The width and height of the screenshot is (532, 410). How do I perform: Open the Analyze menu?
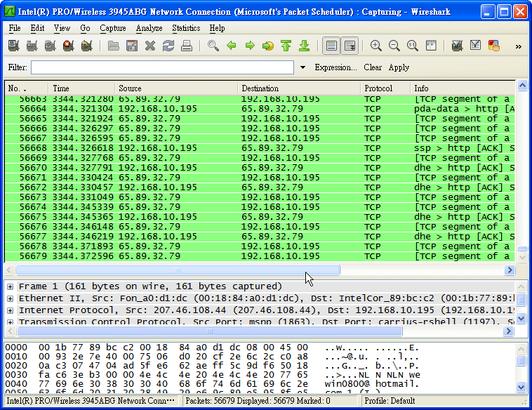149,28
